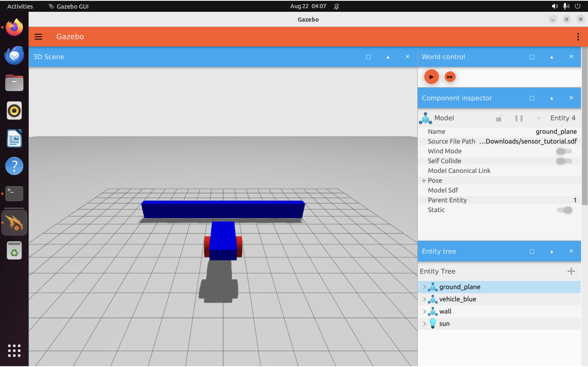Viewport: 588px width, 367px height.
Task: Click the right-side panel vertical scrollbar
Action: pos(585,126)
